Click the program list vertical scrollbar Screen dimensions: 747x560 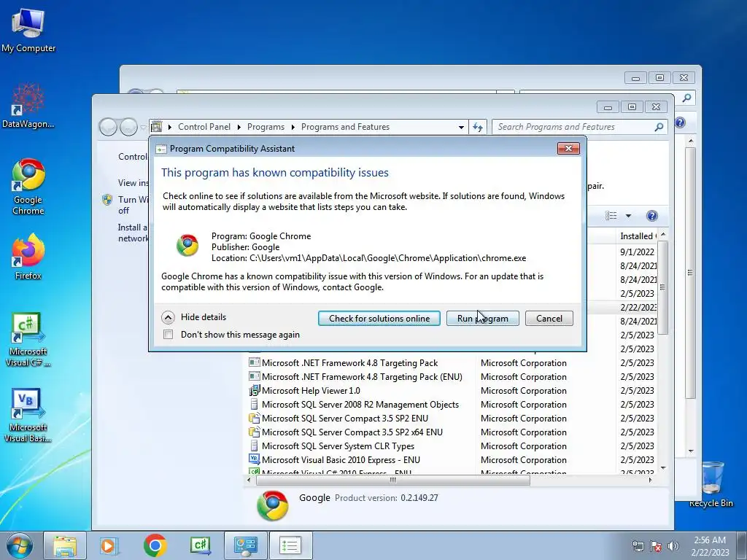662,287
